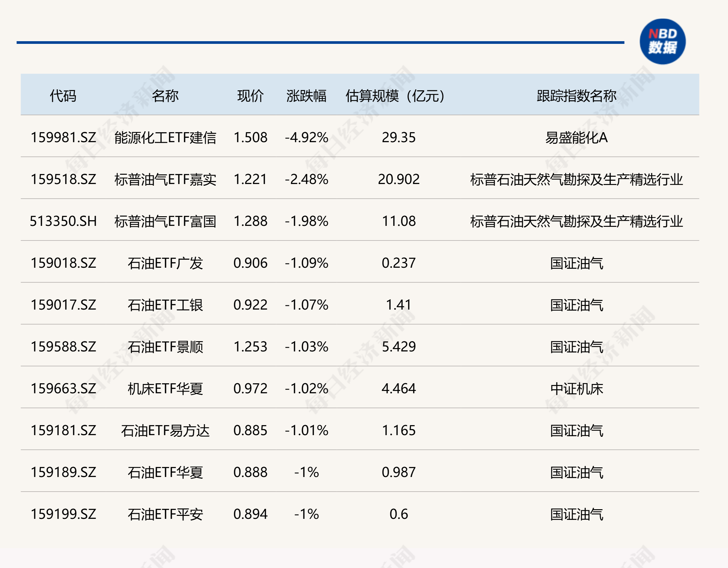Click the change value -1.09%
This screenshot has width=728, height=568.
(x=307, y=263)
